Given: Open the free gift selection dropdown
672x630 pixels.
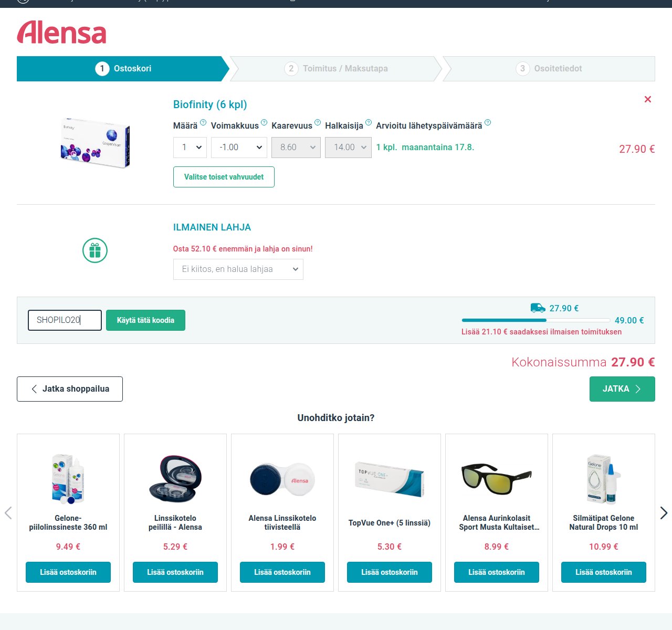Looking at the screenshot, I should tap(238, 269).
